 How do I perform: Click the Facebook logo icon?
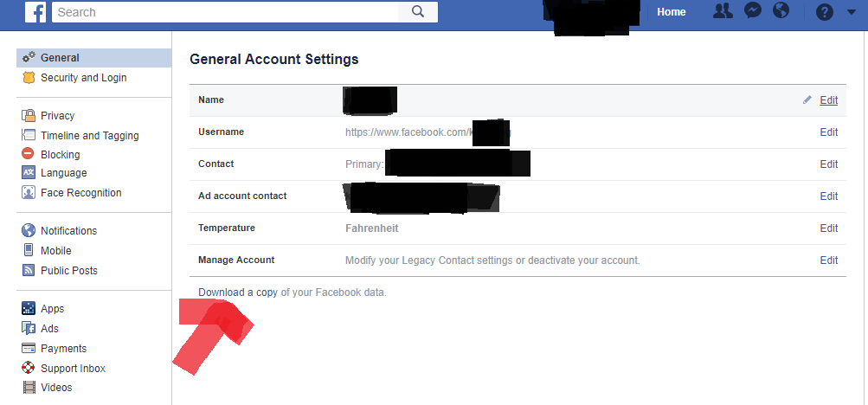point(35,12)
